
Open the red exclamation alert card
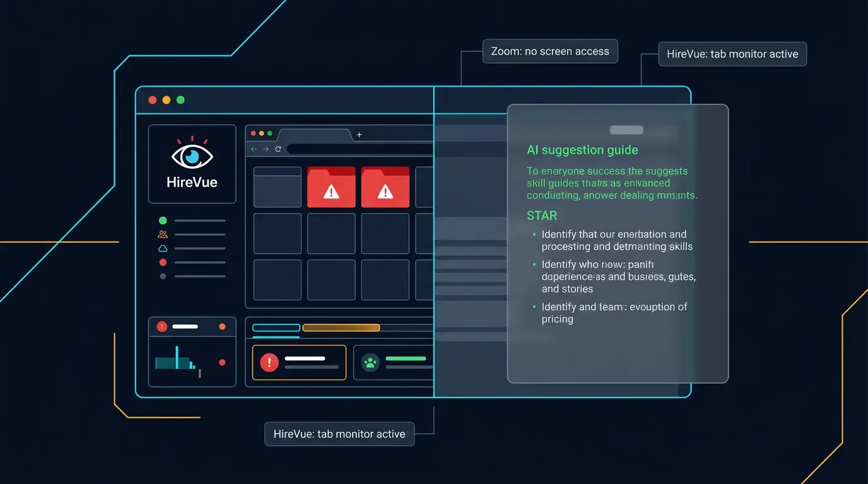coord(299,362)
